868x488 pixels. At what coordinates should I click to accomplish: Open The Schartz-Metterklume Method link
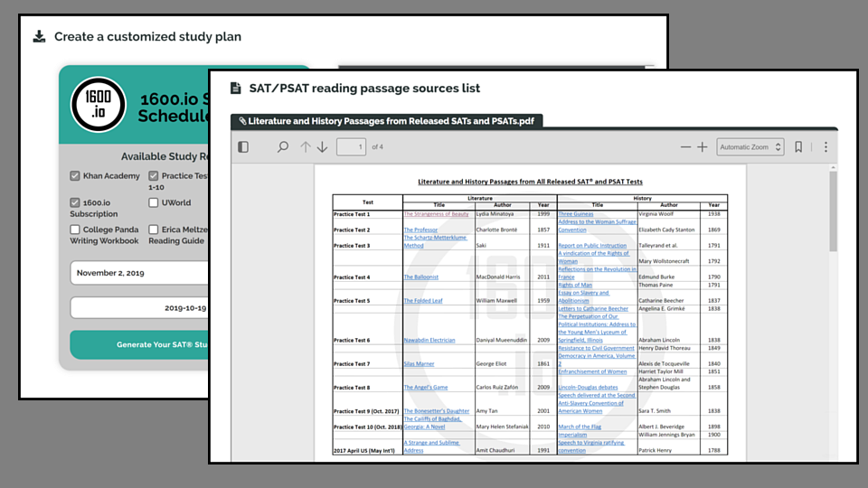(435, 241)
